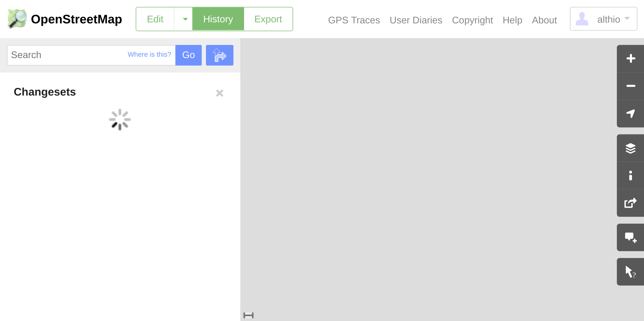
Task: Open the Copyright page
Action: (x=472, y=20)
